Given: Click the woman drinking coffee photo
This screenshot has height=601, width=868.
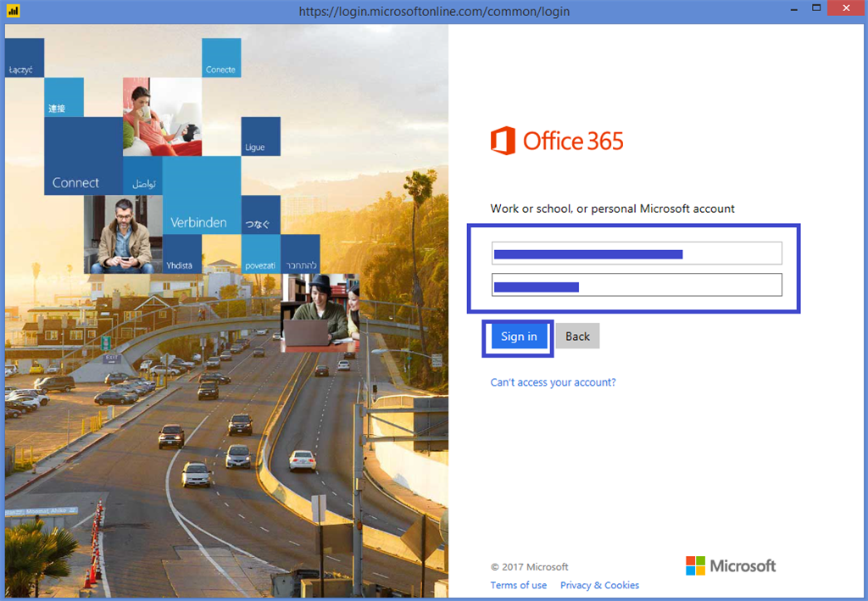Looking at the screenshot, I should point(162,117).
